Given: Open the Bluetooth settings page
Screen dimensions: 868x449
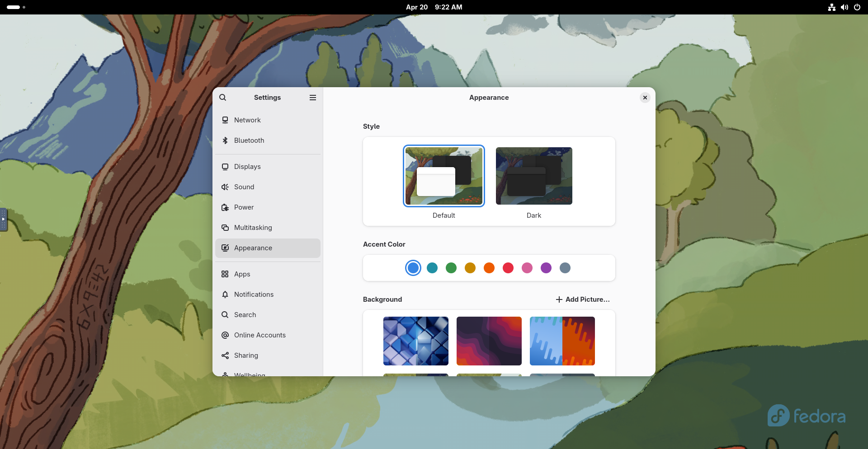Looking at the screenshot, I should 268,140.
